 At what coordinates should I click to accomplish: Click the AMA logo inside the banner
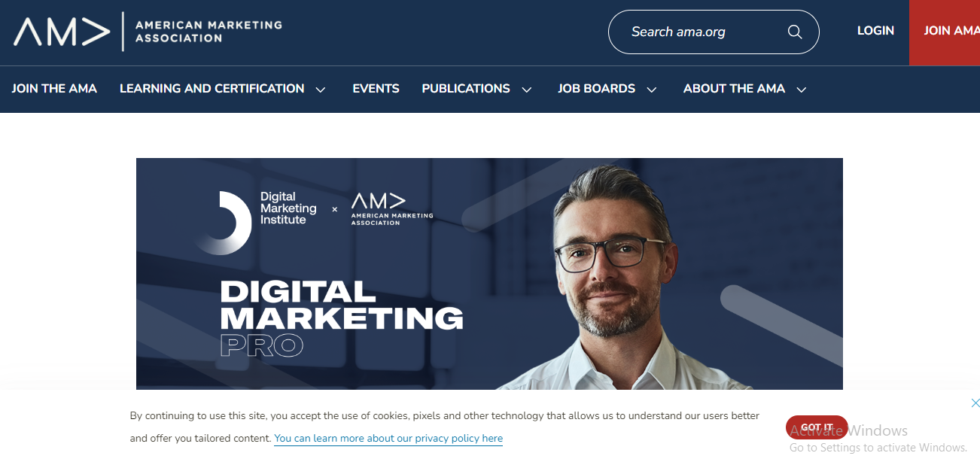[x=392, y=209]
